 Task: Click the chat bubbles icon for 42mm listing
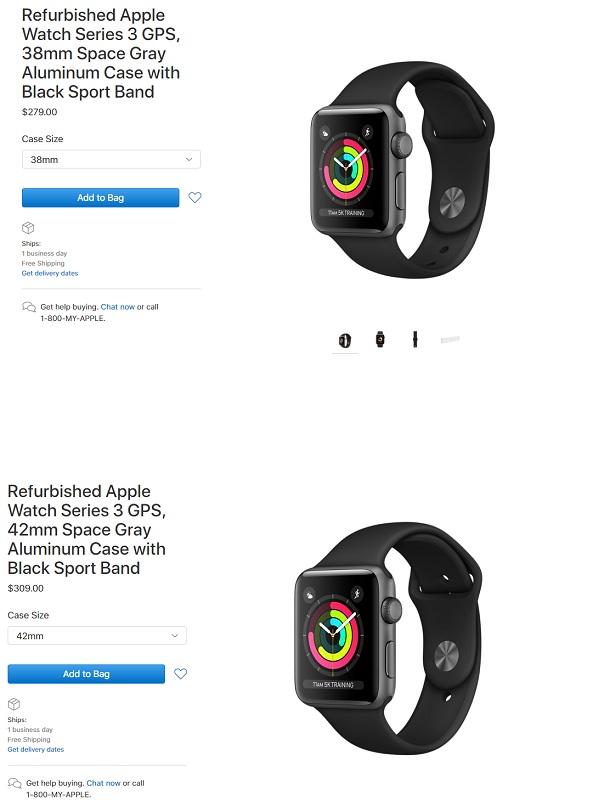[15, 783]
